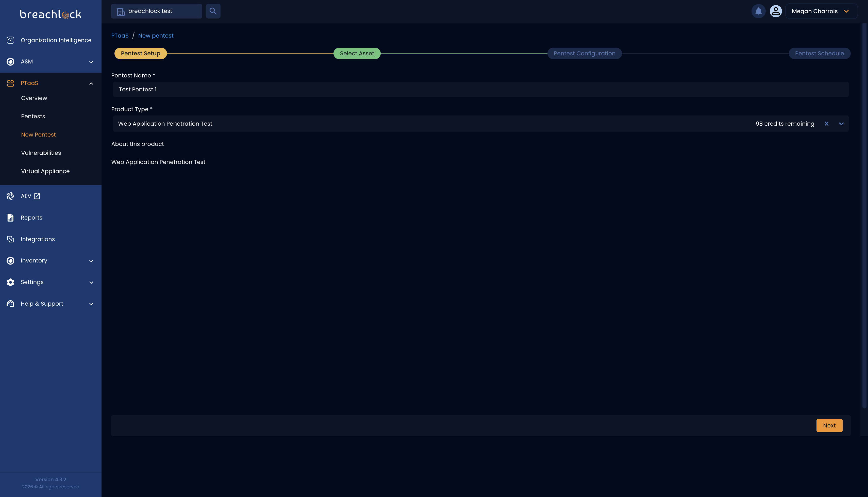Open notifications bell
The height and width of the screenshot is (497, 868).
point(758,11)
